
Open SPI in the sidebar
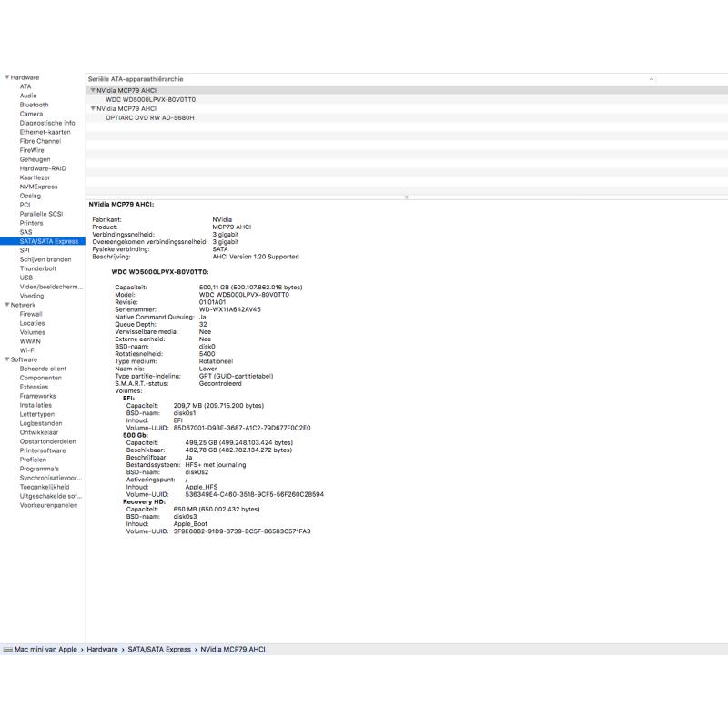tap(25, 250)
